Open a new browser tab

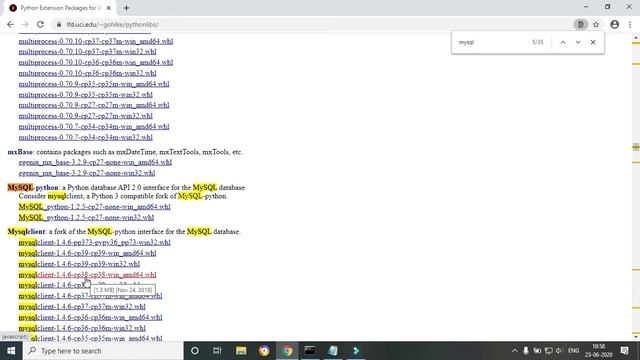pyautogui.click(x=126, y=8)
